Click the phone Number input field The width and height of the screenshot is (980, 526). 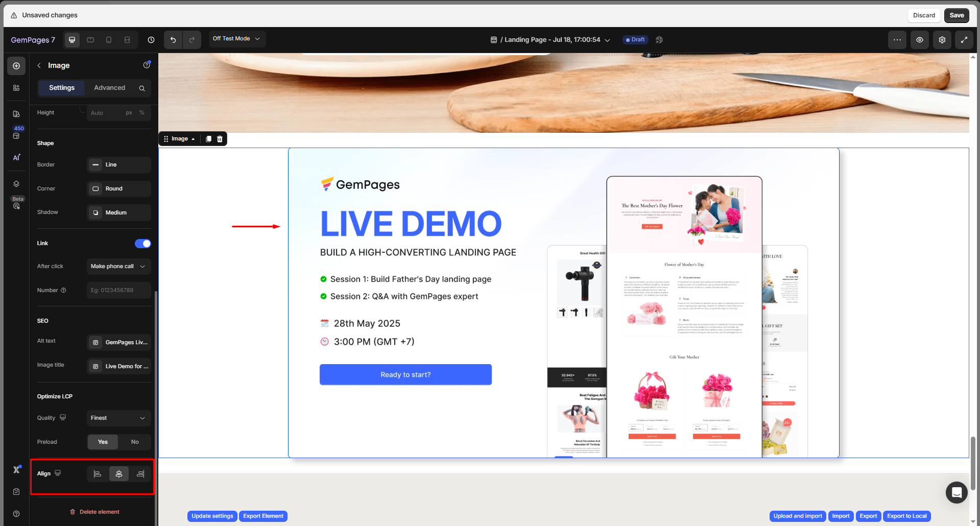pos(118,290)
